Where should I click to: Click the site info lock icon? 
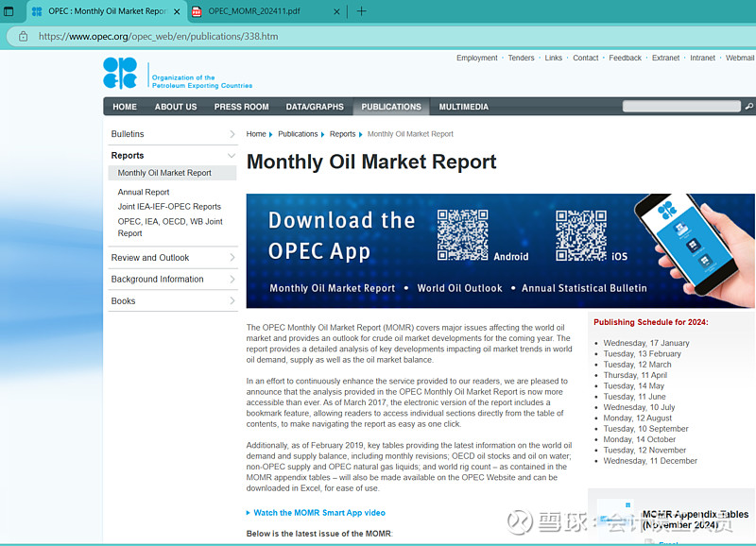click(x=23, y=36)
